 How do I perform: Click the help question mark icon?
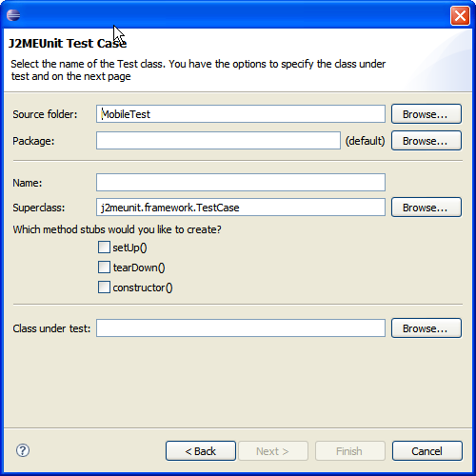click(23, 450)
